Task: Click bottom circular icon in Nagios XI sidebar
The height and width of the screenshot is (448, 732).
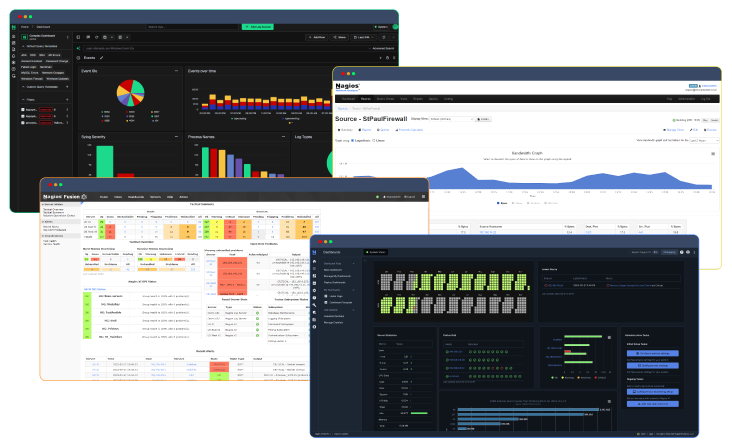Action: 314,327
